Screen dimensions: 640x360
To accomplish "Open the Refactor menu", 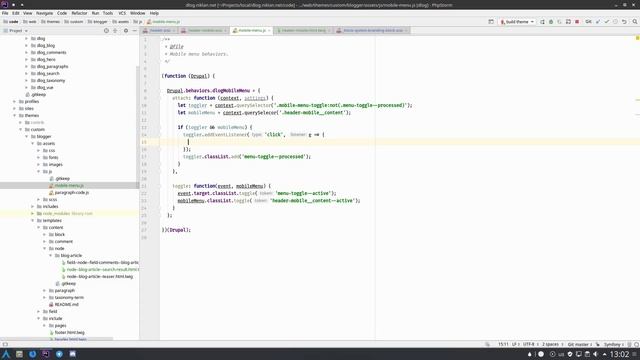I will pos(79,13).
